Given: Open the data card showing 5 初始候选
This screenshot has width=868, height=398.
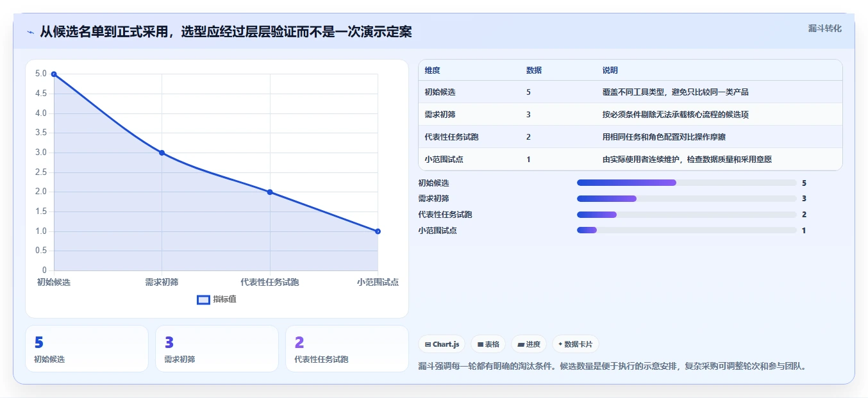Looking at the screenshot, I should [x=87, y=349].
